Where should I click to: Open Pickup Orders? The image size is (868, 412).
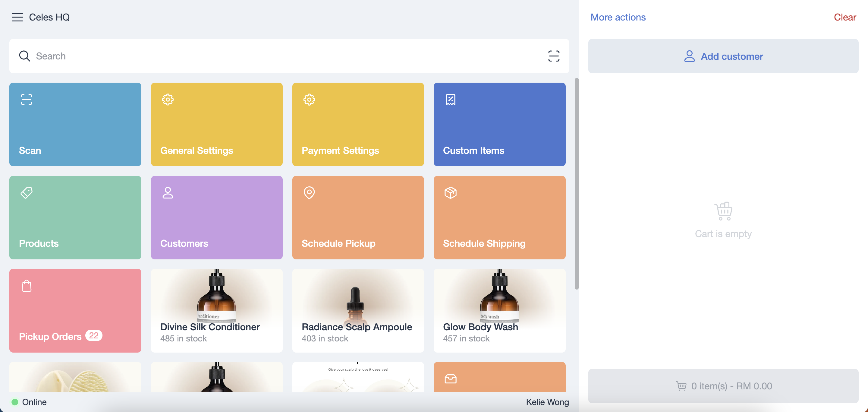(75, 310)
